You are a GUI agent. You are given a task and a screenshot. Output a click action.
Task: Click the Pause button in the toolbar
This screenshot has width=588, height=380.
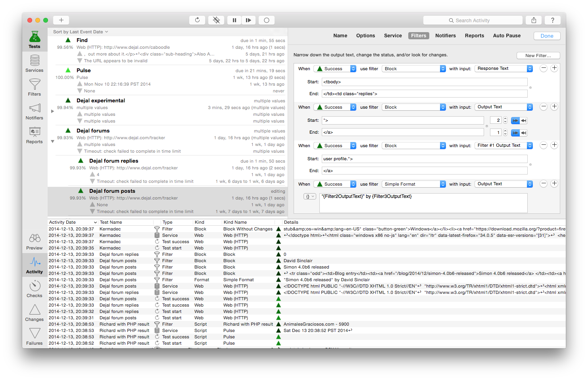coord(234,20)
